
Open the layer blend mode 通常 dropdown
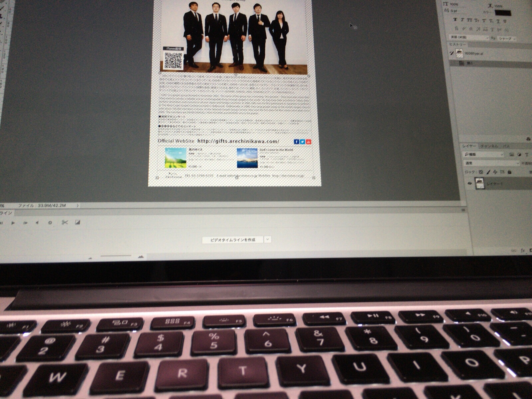point(491,163)
